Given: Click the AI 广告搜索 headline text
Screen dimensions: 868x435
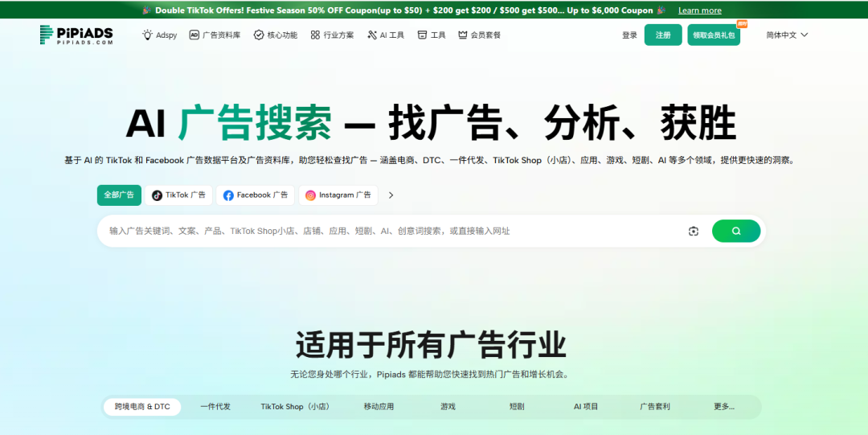Looking at the screenshot, I should coord(228,122).
